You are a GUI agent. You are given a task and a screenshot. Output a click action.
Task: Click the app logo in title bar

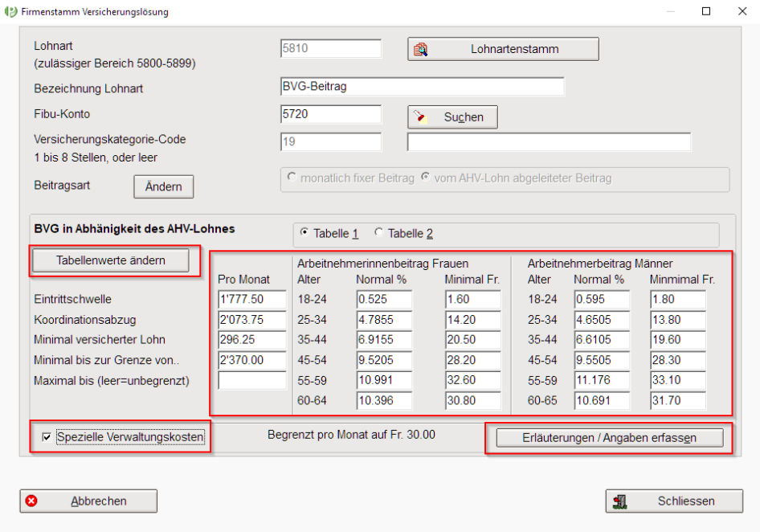coord(11,12)
